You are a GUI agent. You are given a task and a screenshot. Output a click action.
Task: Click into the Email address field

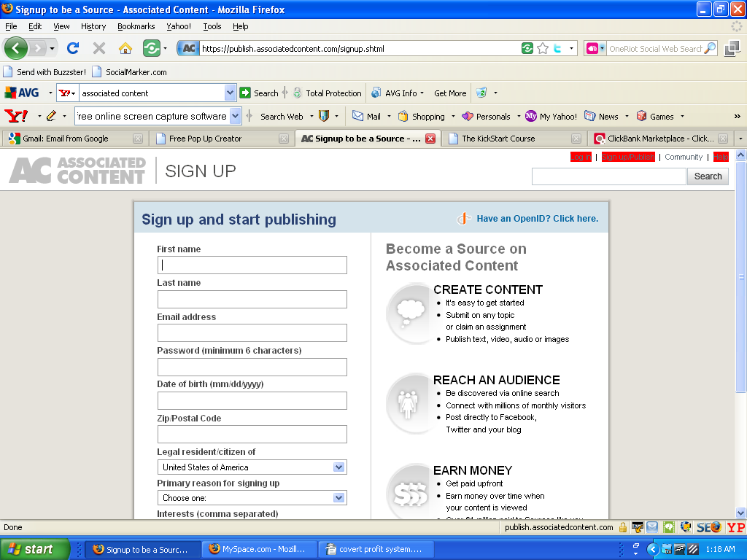(252, 333)
